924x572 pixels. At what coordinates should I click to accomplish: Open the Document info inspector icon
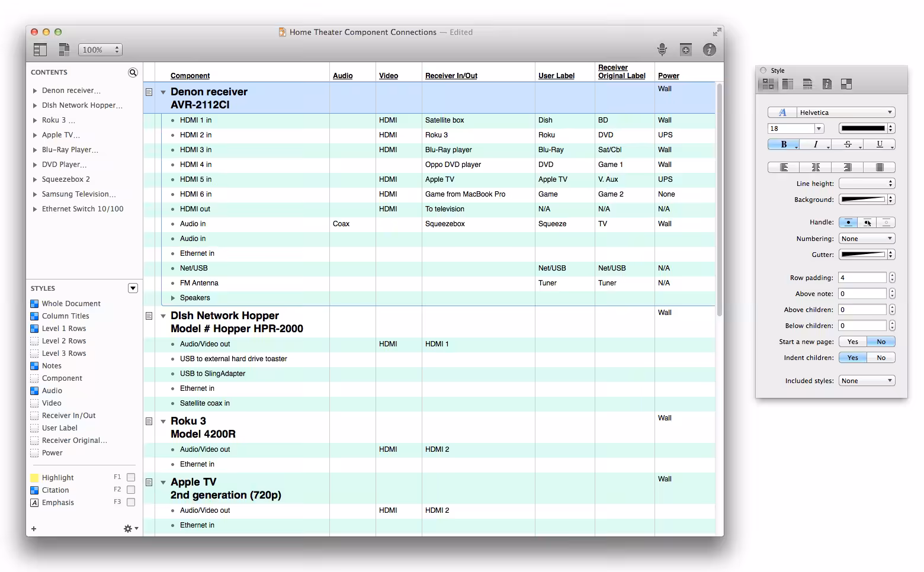(827, 83)
